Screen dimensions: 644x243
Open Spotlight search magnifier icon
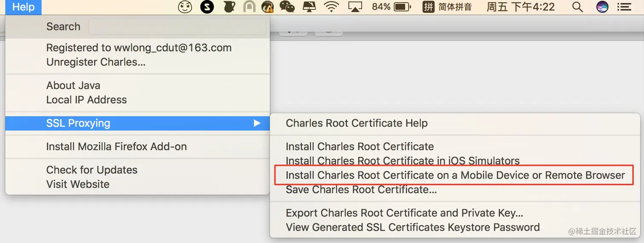[577, 7]
